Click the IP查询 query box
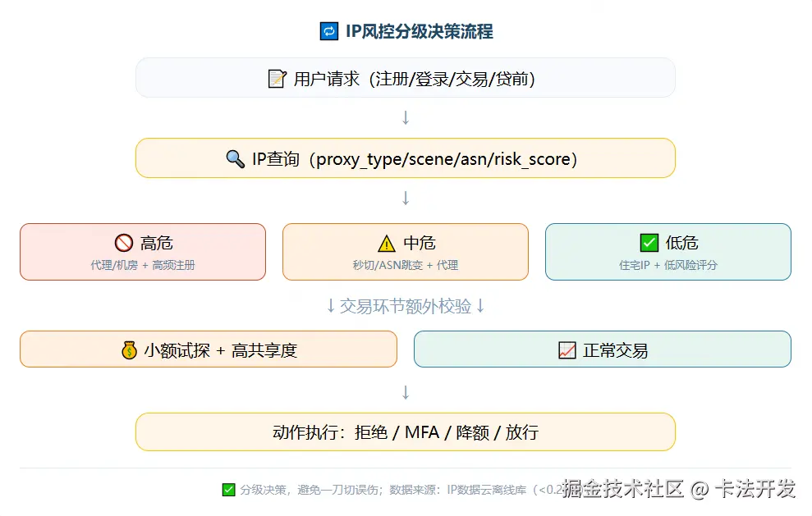This screenshot has height=516, width=812. click(405, 158)
